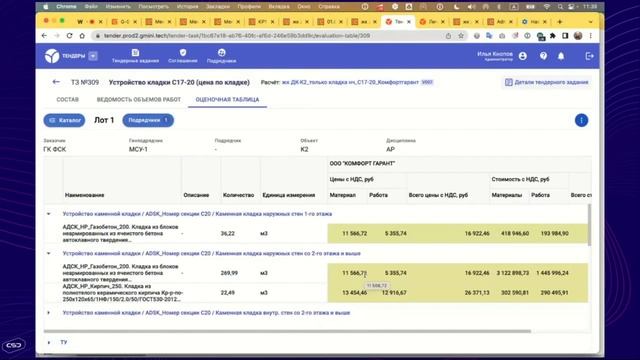Open the Справка menu
640x360 pixels.
(329, 7)
